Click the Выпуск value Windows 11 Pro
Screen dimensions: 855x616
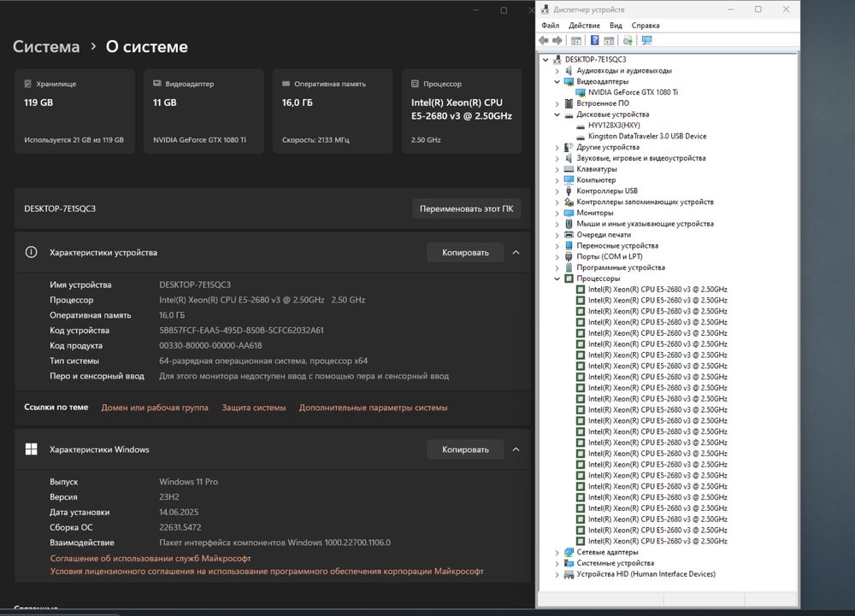[x=189, y=482]
